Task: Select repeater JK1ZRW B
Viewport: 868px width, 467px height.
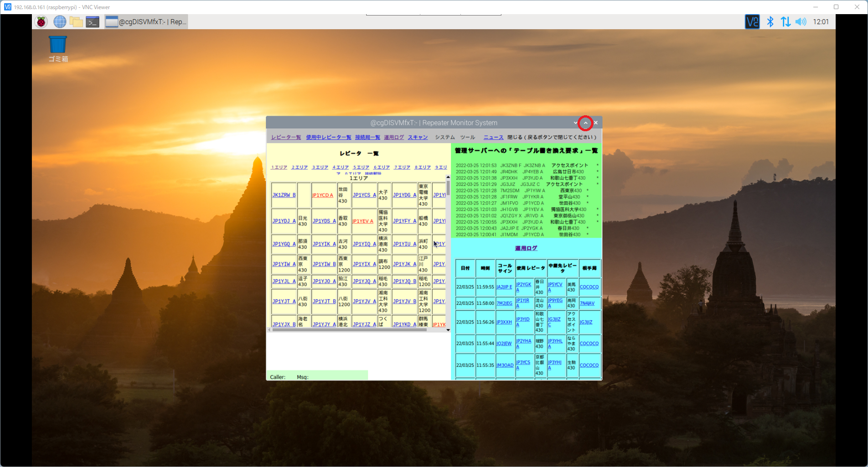Action: [284, 195]
